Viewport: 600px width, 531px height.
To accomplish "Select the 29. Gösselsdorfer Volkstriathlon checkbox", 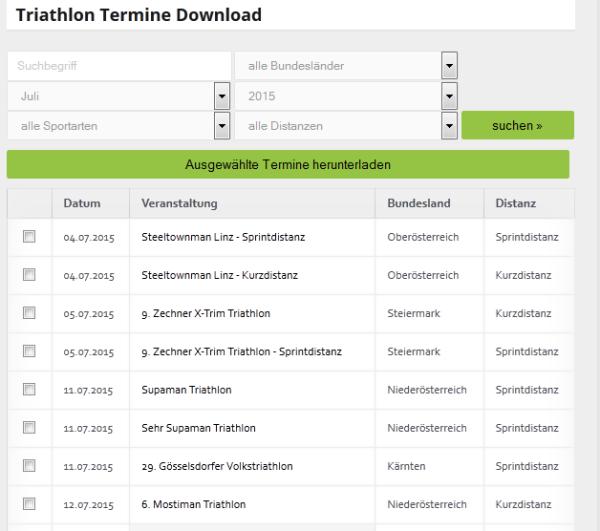I will (x=29, y=466).
